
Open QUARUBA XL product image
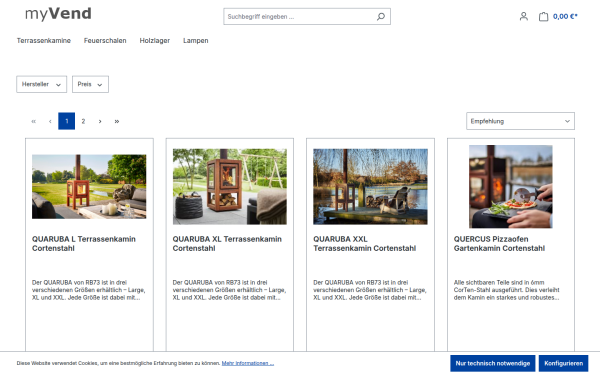pos(230,186)
